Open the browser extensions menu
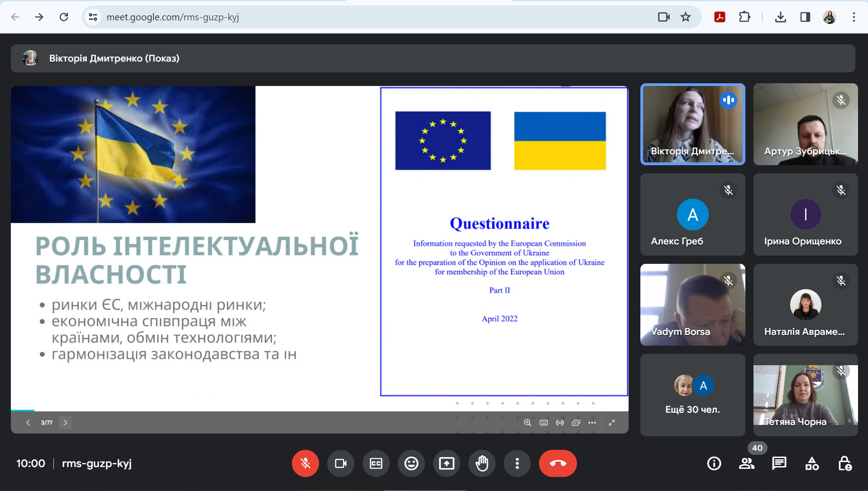Image resolution: width=868 pixels, height=491 pixels. tap(744, 17)
